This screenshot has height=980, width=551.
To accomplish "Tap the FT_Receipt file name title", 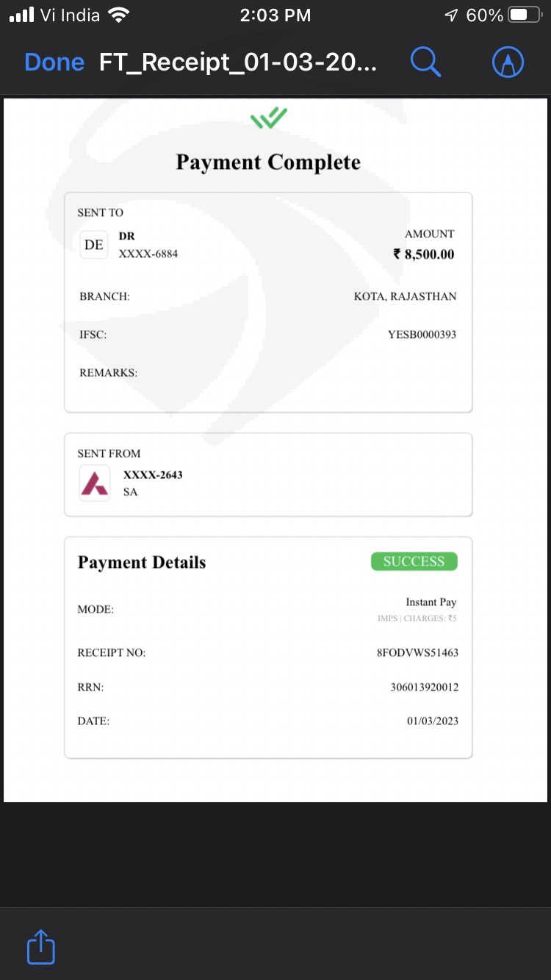I will [238, 62].
